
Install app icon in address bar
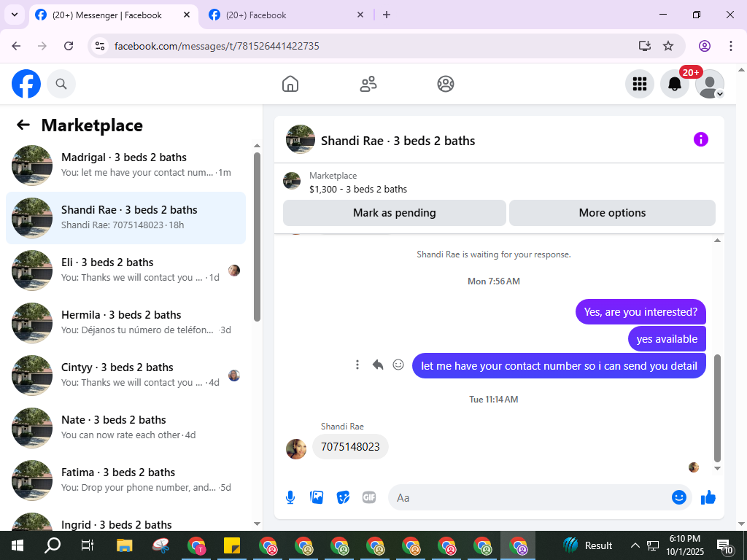click(x=644, y=46)
